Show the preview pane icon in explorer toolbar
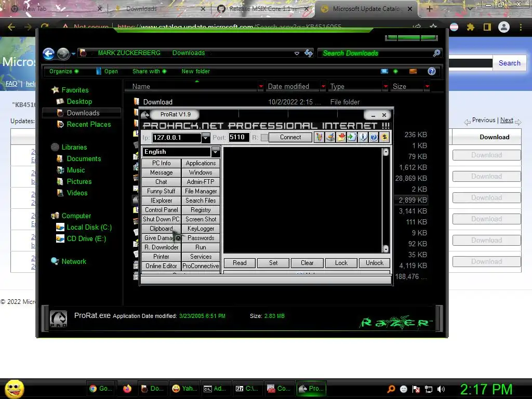532x399 pixels. click(413, 71)
